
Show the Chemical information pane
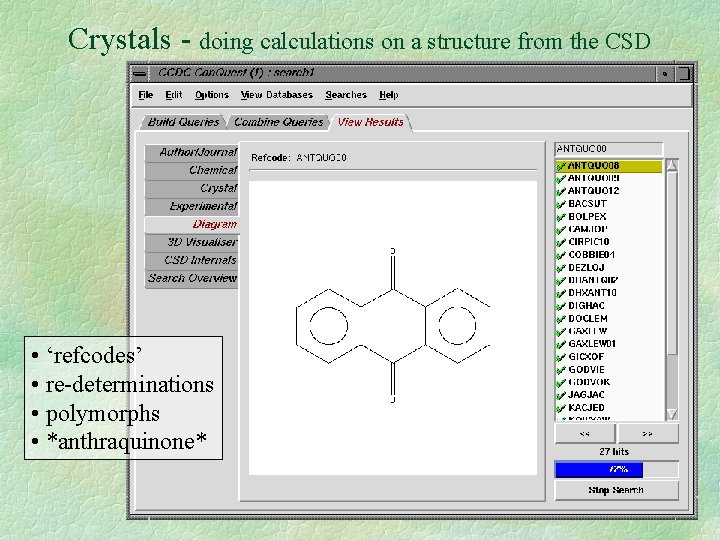click(192, 170)
